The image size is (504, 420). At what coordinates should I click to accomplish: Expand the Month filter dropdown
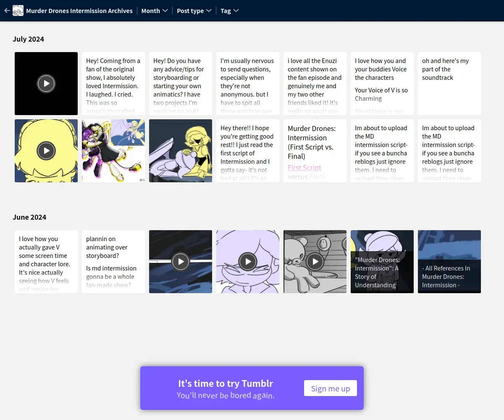pyautogui.click(x=155, y=11)
